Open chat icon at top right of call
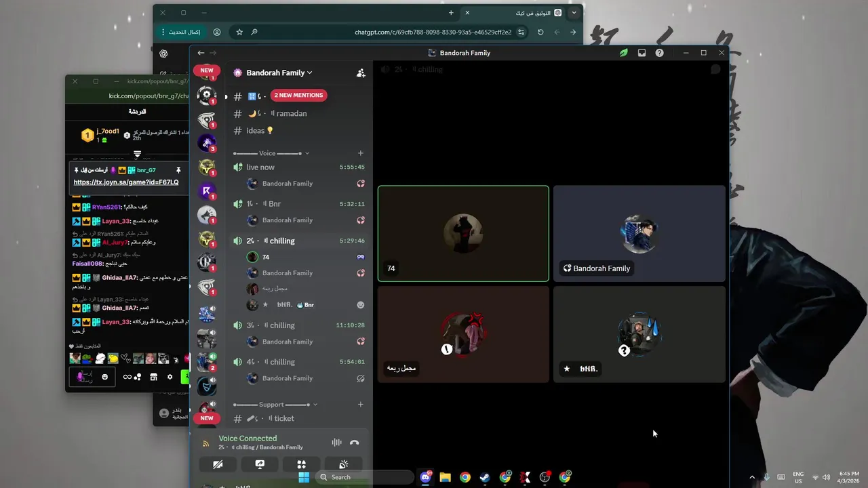The image size is (868, 488). pyautogui.click(x=715, y=69)
